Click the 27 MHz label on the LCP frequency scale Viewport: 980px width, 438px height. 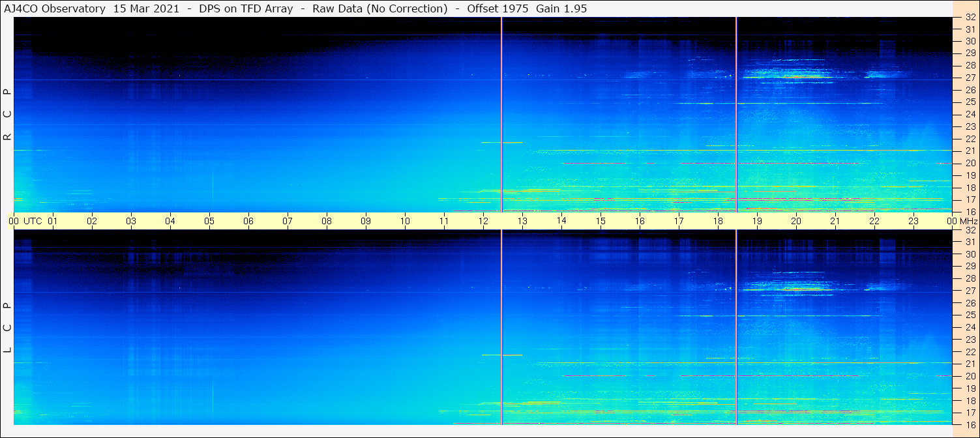[970, 291]
